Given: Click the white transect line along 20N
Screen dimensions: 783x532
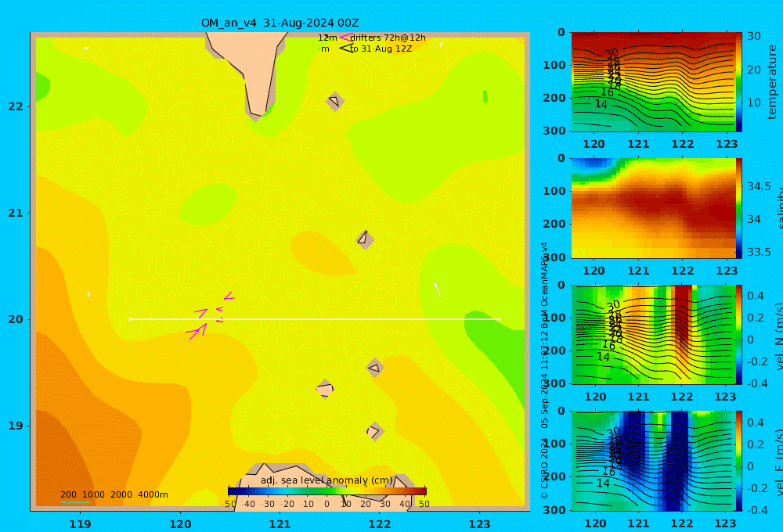Looking at the screenshot, I should tap(315, 319).
